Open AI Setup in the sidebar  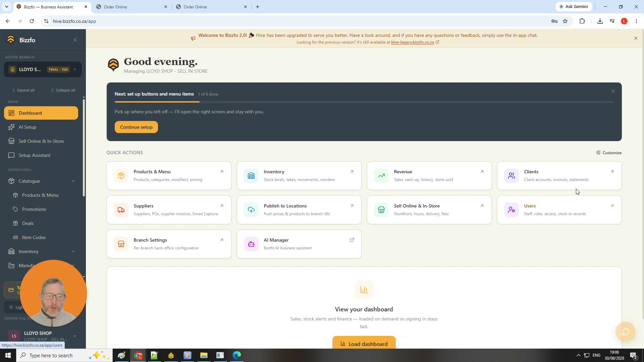click(41, 127)
